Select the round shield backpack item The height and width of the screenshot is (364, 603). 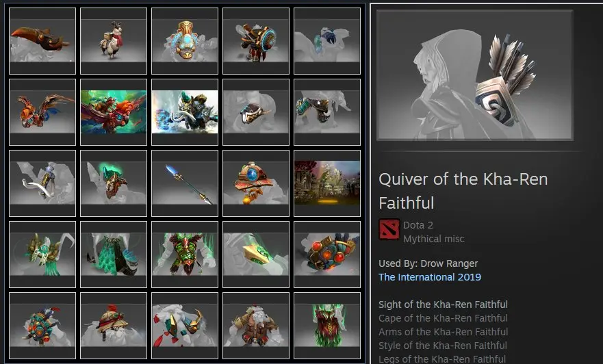click(x=256, y=41)
